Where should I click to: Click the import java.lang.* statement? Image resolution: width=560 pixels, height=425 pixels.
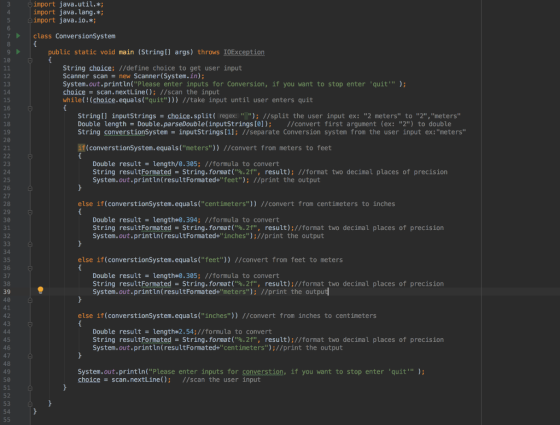[68, 12]
